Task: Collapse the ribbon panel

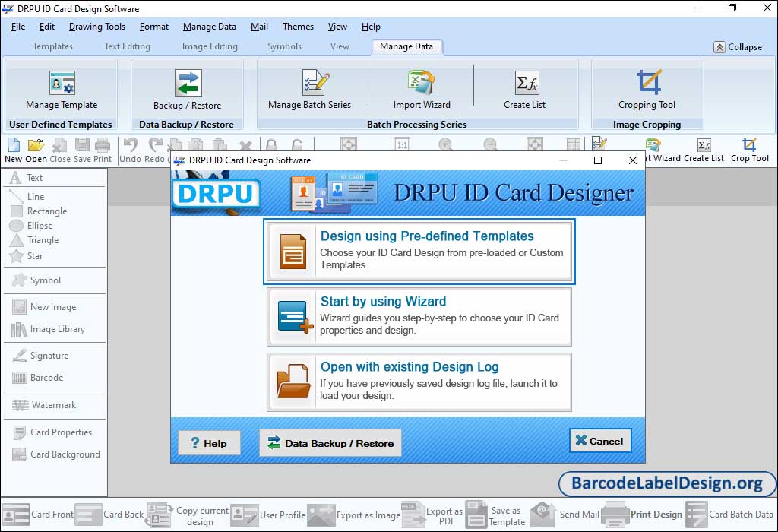Action: tap(738, 46)
